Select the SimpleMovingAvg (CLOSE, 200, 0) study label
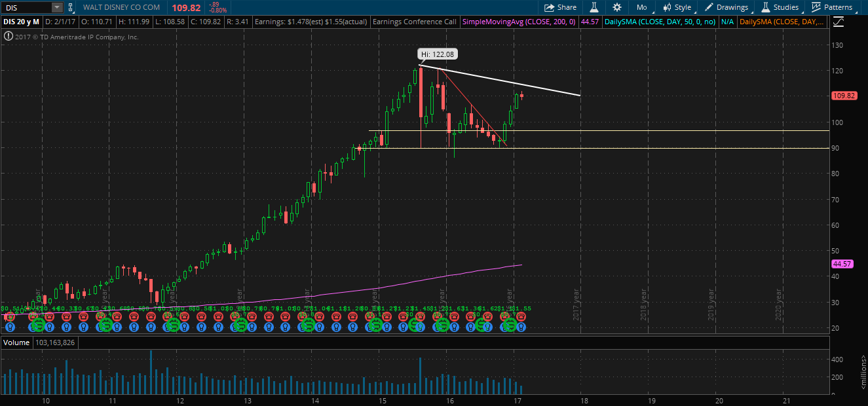 tap(519, 22)
